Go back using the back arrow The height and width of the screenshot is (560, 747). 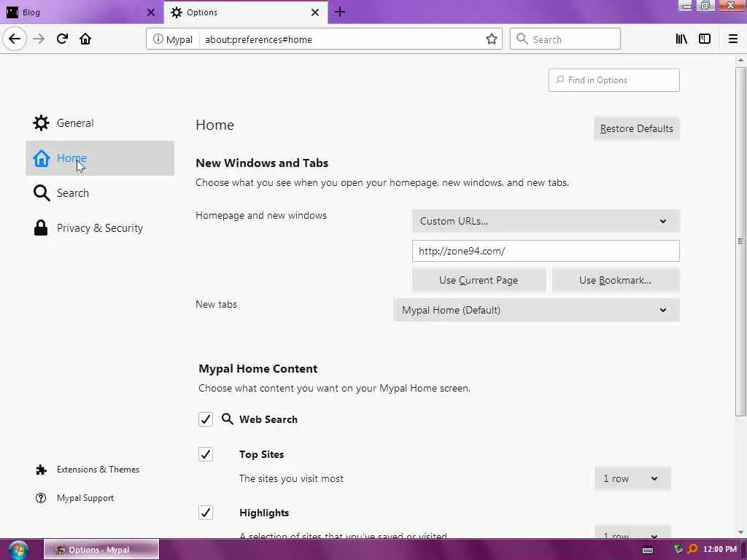coord(15,39)
